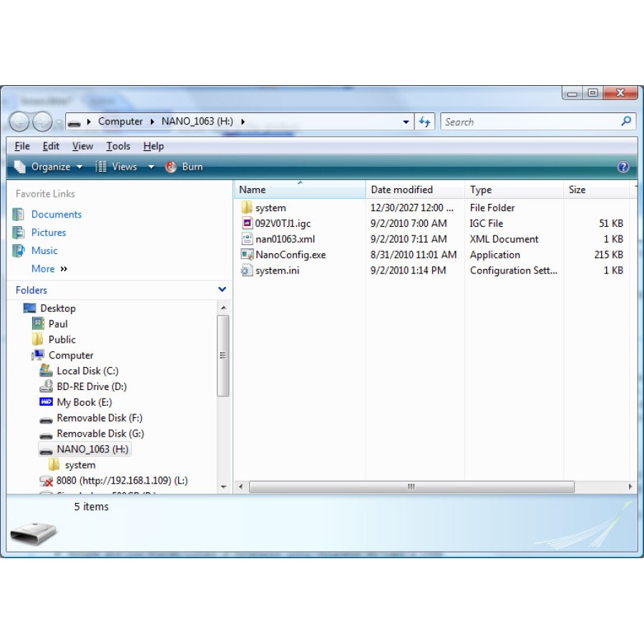Expand arrow before Computer breadcrumb
The height and width of the screenshot is (644, 644).
[89, 122]
